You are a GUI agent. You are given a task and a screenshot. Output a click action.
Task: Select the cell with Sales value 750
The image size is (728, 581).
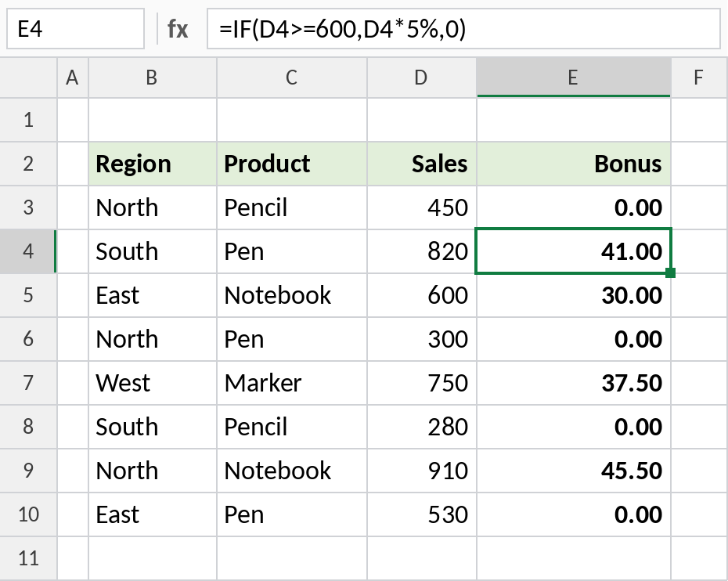(422, 383)
